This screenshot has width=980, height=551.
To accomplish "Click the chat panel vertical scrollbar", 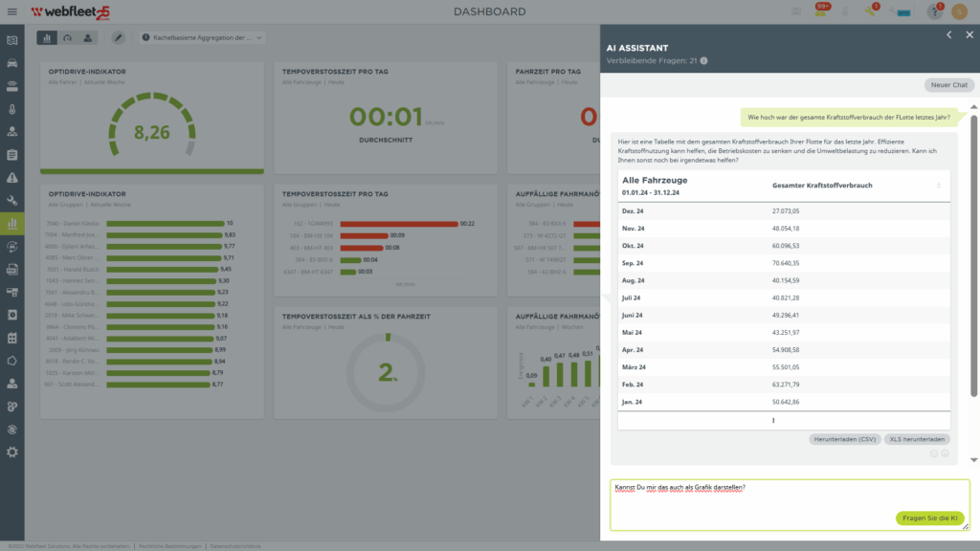I will click(973, 258).
